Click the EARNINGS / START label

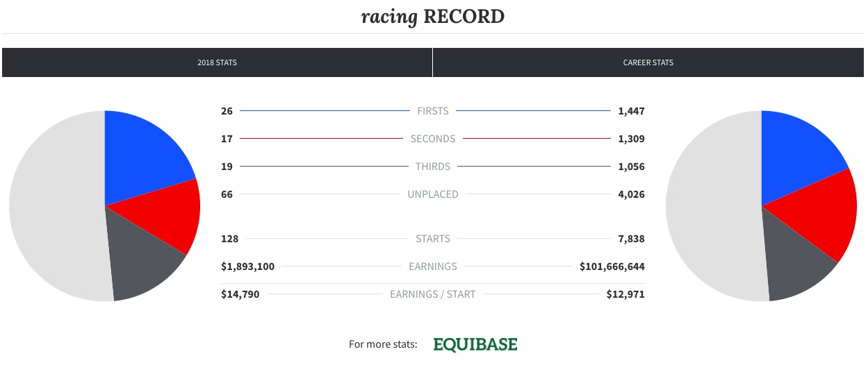433,294
